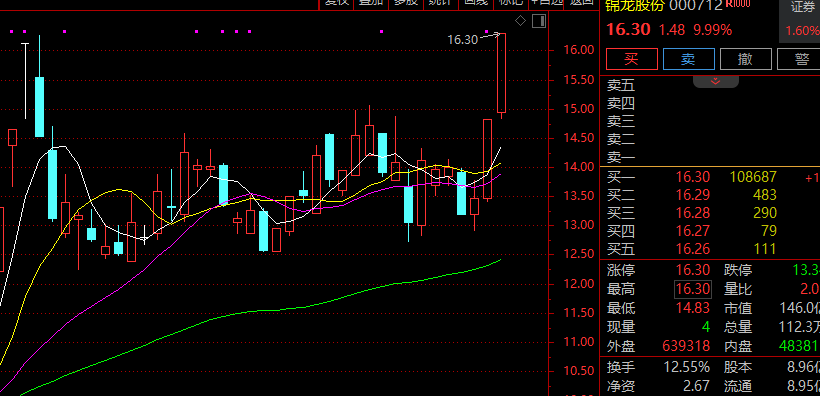Open the 警 price alert button
Screen dimensions: 820x396
pos(799,59)
